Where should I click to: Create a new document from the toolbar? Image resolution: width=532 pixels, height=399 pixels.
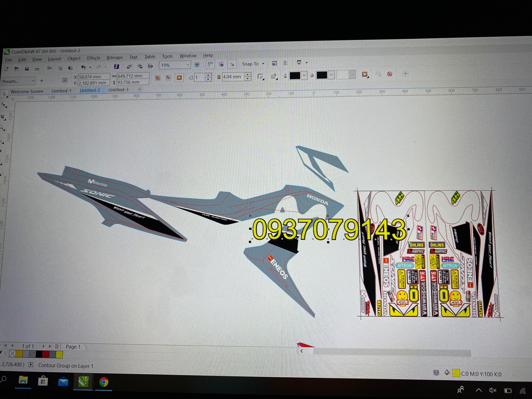pos(6,69)
